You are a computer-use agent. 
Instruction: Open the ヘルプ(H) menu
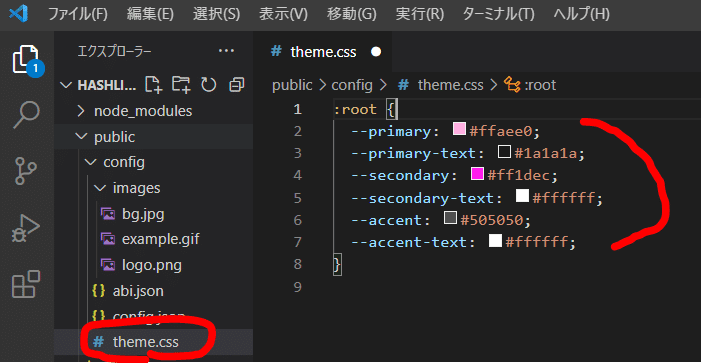tap(581, 15)
